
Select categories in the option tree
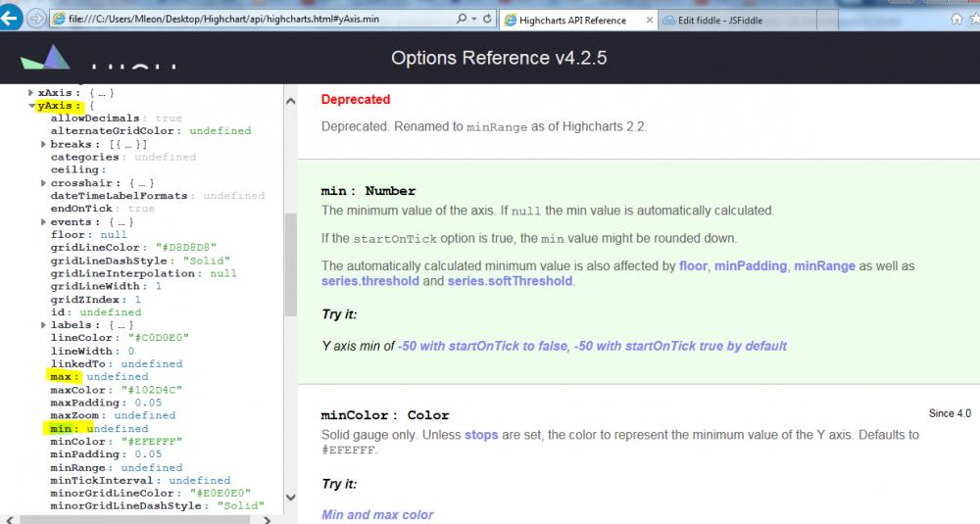tap(84, 157)
